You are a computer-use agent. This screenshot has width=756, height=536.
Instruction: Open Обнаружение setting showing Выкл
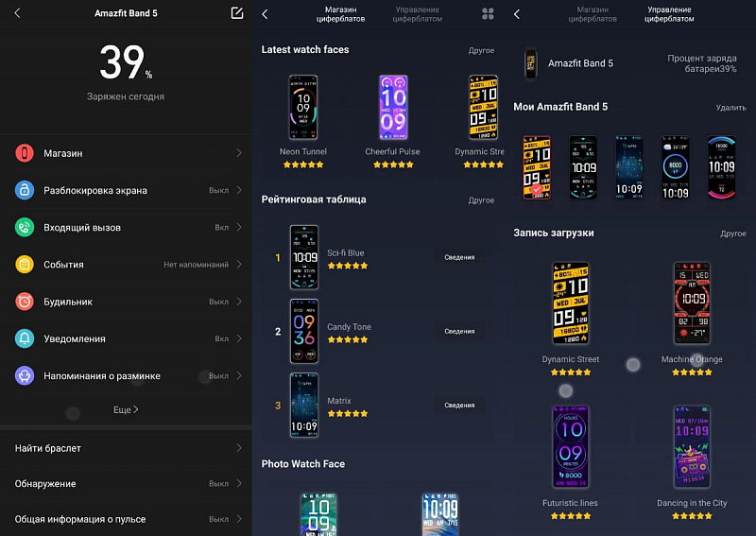126,483
